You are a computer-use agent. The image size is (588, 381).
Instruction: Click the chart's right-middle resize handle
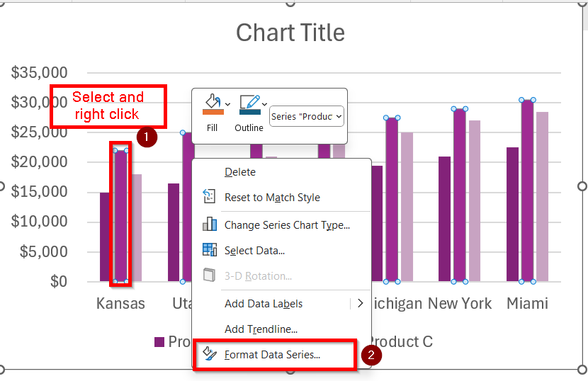point(582,186)
